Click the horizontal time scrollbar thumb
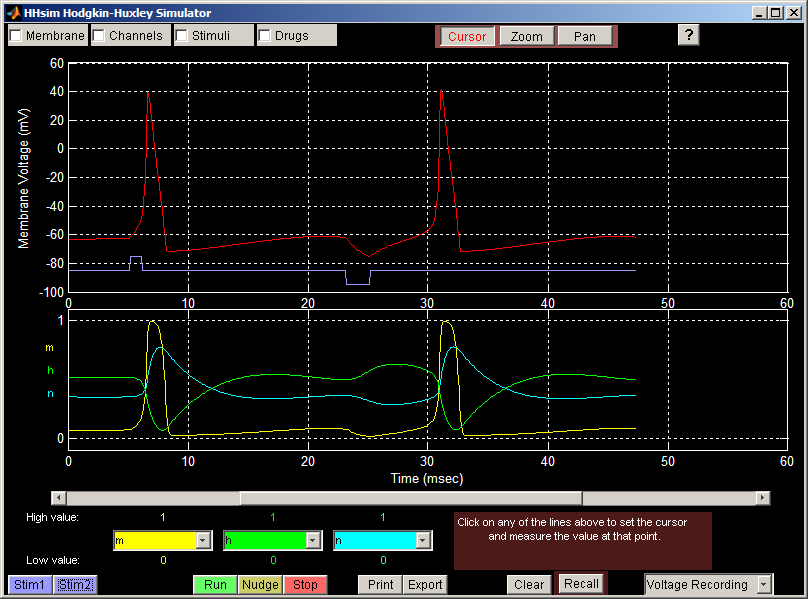Image resolution: width=808 pixels, height=599 pixels. (x=411, y=498)
